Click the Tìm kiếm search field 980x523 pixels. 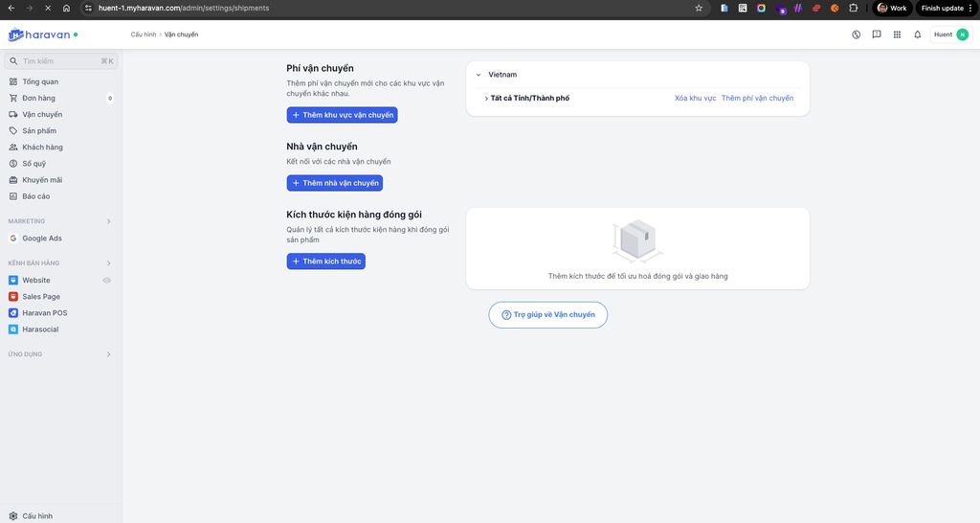coord(60,61)
